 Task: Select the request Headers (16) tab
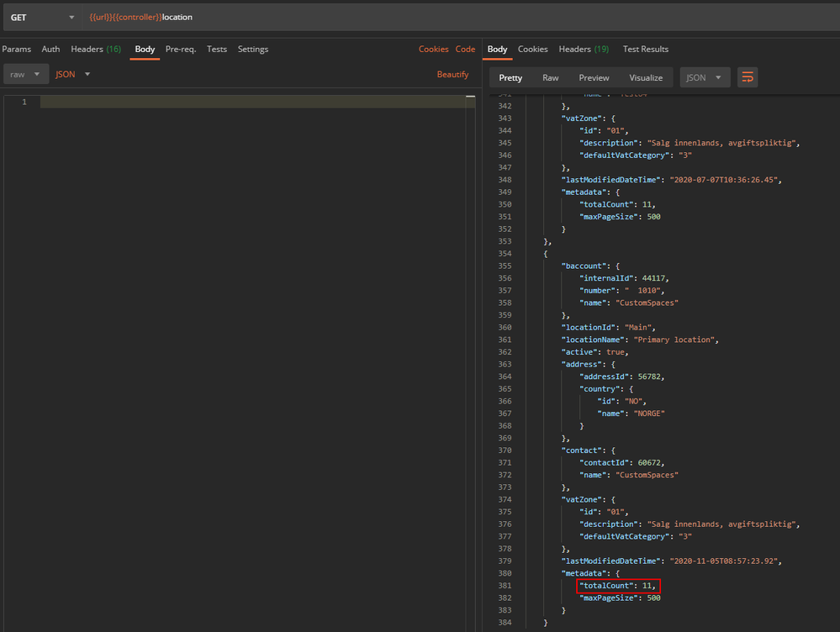[x=95, y=49]
